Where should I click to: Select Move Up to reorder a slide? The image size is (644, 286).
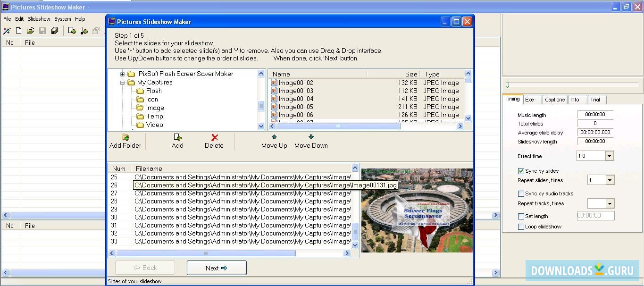pyautogui.click(x=274, y=141)
